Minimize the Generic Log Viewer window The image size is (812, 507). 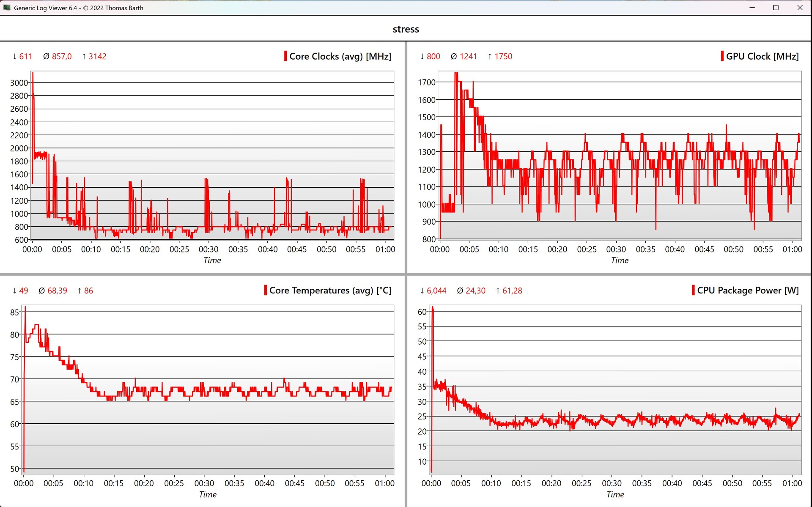752,8
